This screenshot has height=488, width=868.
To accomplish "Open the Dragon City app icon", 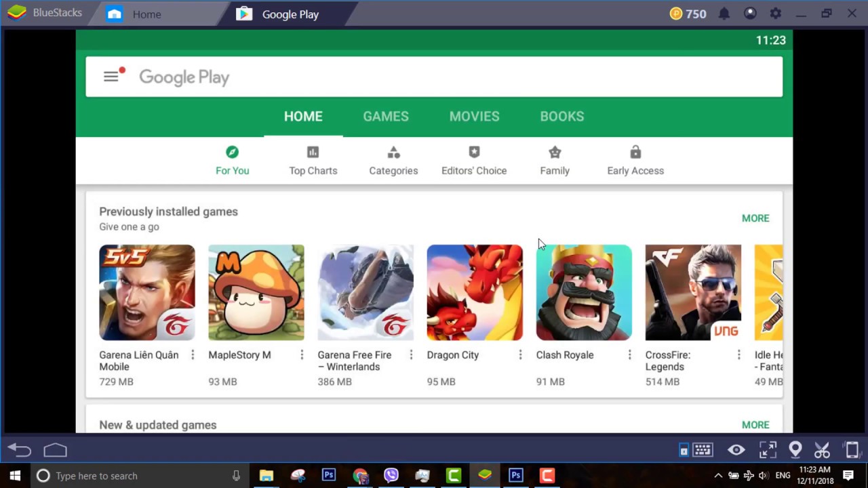I will tap(475, 293).
